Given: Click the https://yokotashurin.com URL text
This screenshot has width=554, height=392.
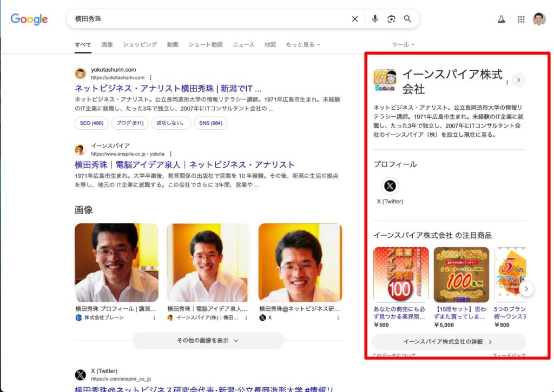Looking at the screenshot, I should point(117,78).
